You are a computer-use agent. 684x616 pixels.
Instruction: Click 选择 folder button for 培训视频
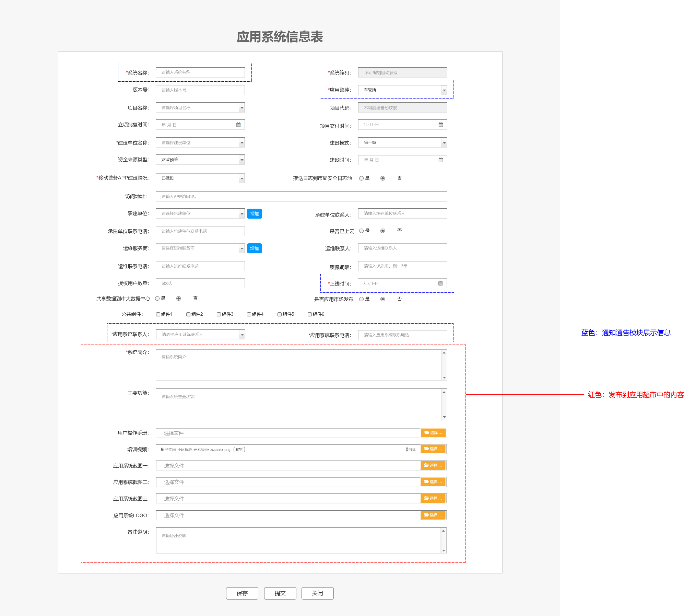433,449
